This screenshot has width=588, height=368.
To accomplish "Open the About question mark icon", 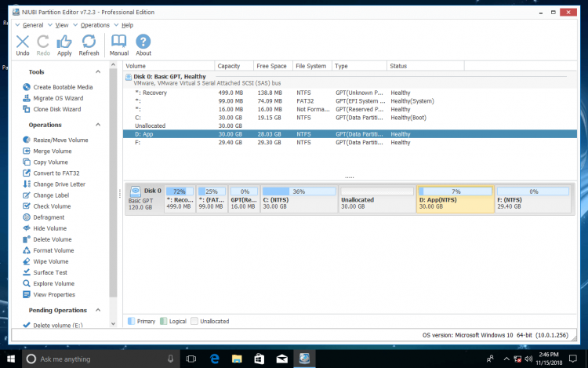I will (x=143, y=46).
